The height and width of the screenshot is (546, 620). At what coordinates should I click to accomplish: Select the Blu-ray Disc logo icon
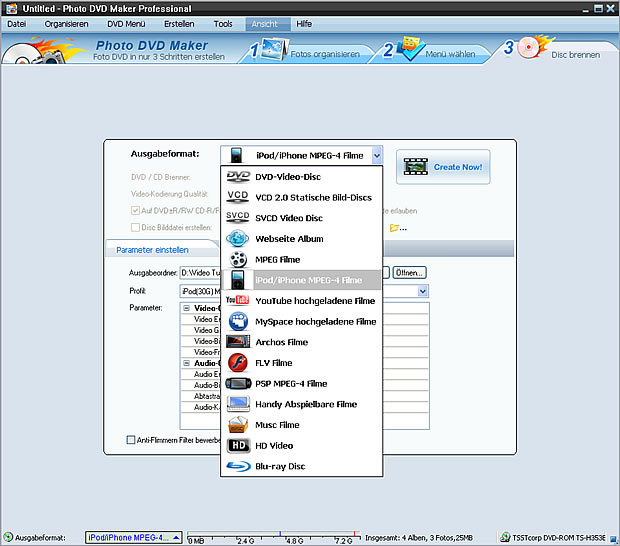pos(238,466)
